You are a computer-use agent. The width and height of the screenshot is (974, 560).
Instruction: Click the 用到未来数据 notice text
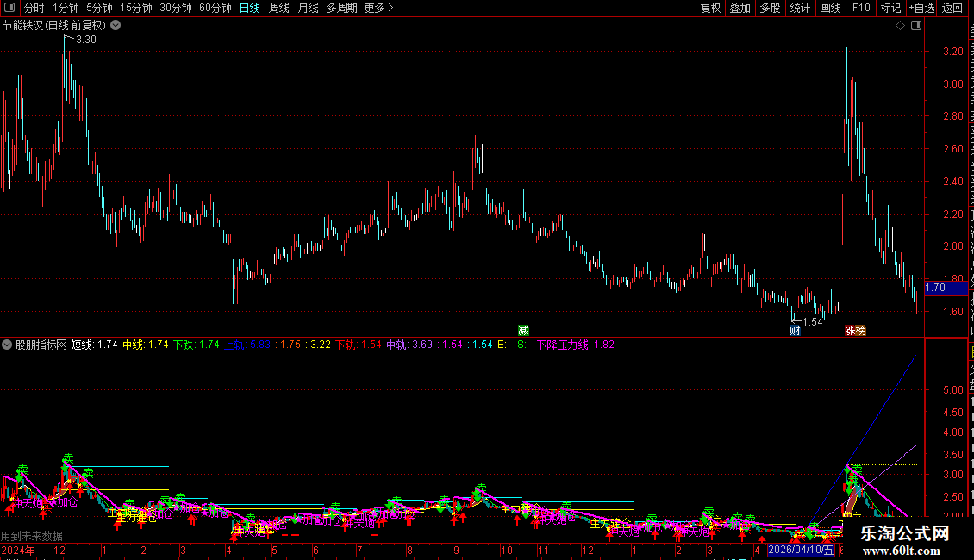click(32, 536)
